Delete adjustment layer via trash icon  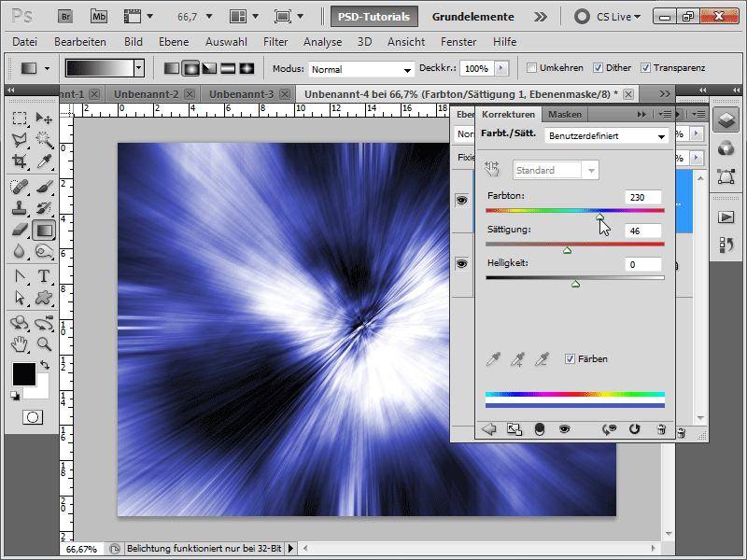click(661, 429)
